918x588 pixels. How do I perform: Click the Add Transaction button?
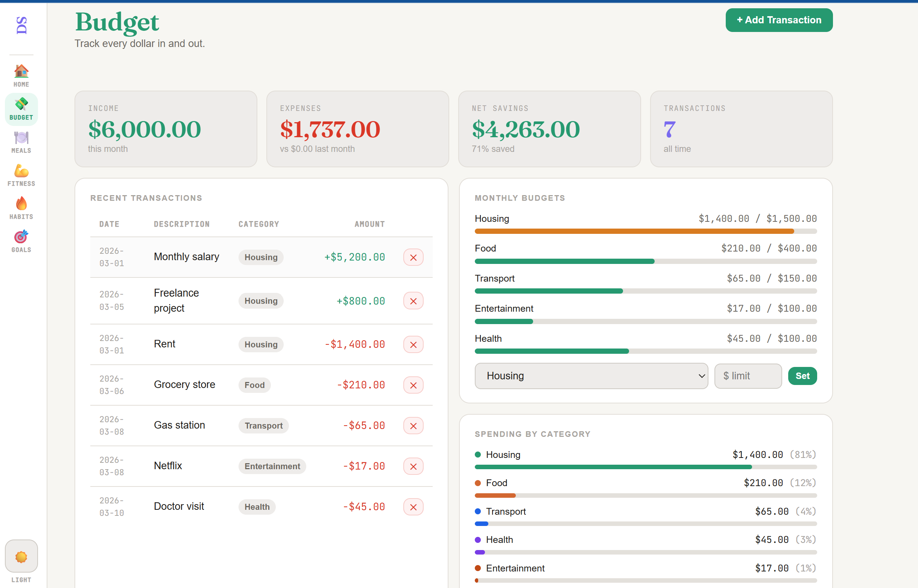(x=778, y=20)
